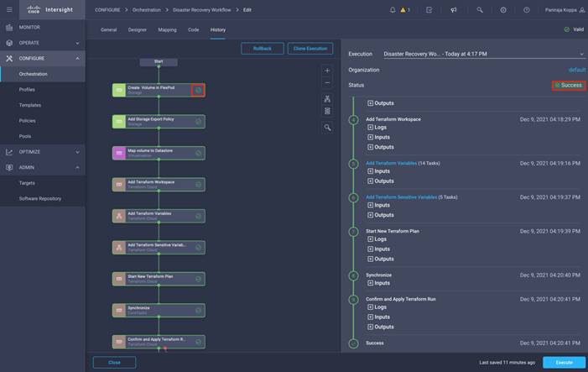Click the Cisco Intersight logo

coord(49,10)
